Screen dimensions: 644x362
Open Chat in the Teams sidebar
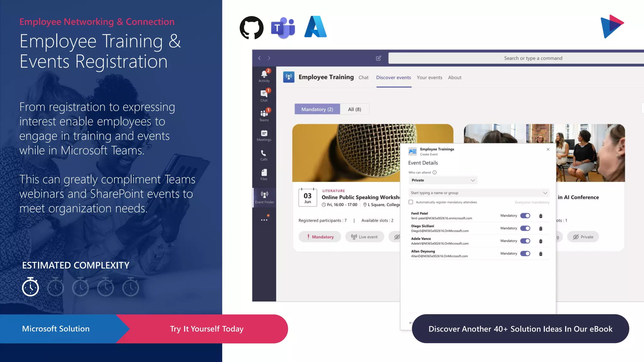(264, 96)
